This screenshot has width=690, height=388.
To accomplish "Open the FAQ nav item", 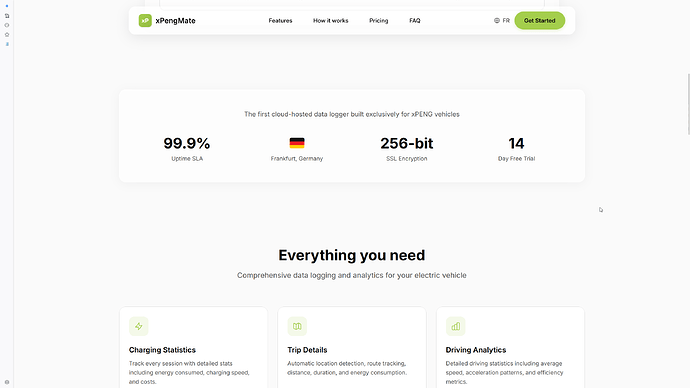I will [x=415, y=20].
